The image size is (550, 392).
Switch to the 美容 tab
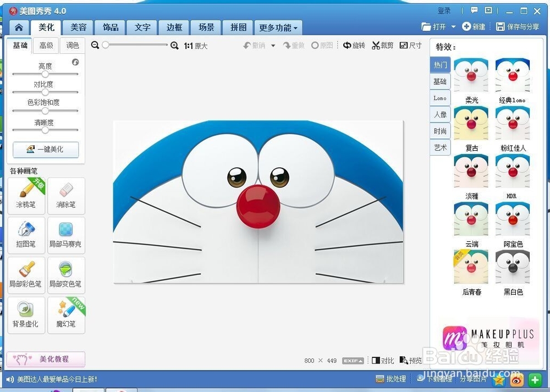coord(78,27)
